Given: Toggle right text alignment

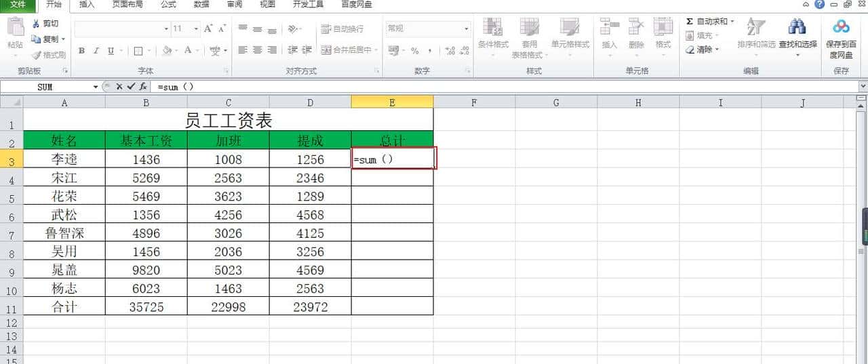Looking at the screenshot, I should coord(272,50).
